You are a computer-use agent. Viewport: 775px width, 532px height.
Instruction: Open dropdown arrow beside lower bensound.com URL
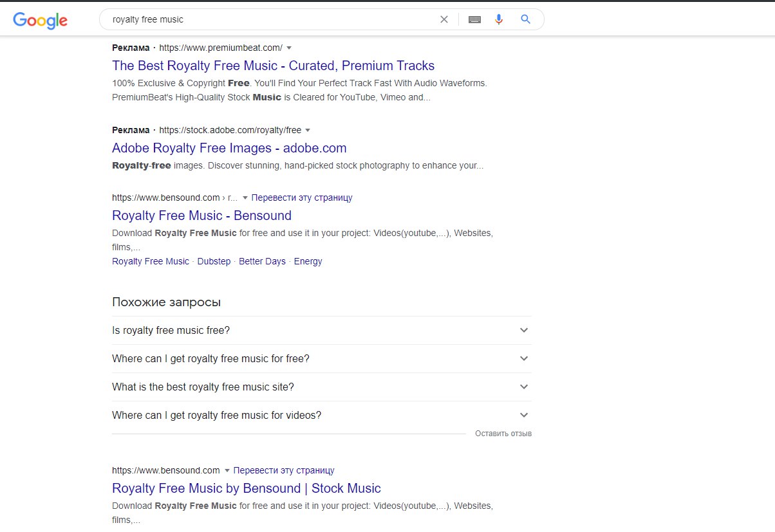[x=227, y=470]
